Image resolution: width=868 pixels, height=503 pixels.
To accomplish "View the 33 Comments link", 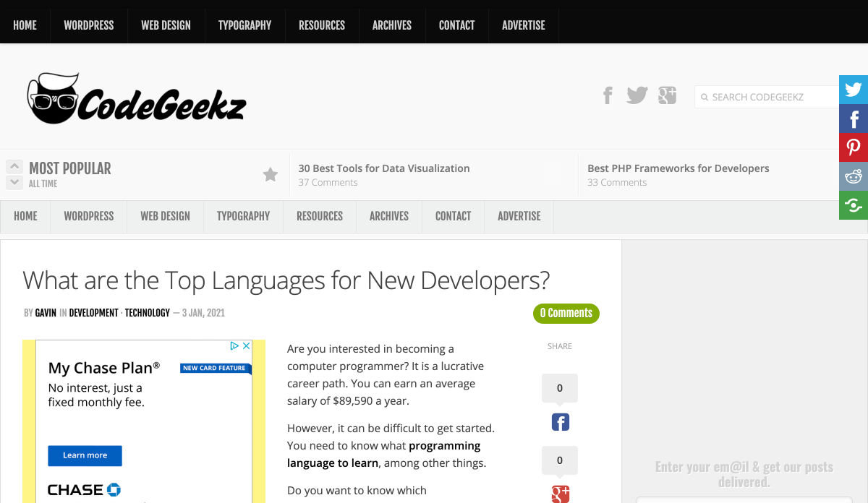I will (617, 183).
